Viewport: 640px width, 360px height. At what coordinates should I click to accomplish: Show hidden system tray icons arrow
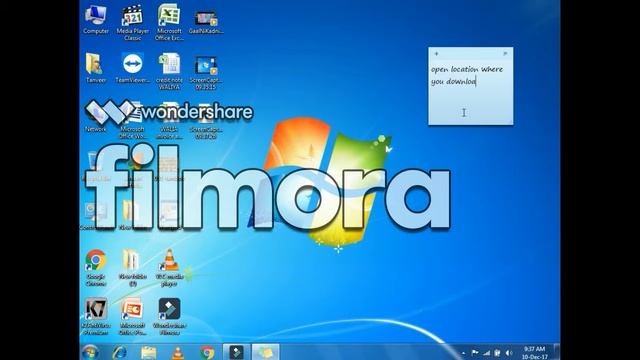(x=463, y=353)
